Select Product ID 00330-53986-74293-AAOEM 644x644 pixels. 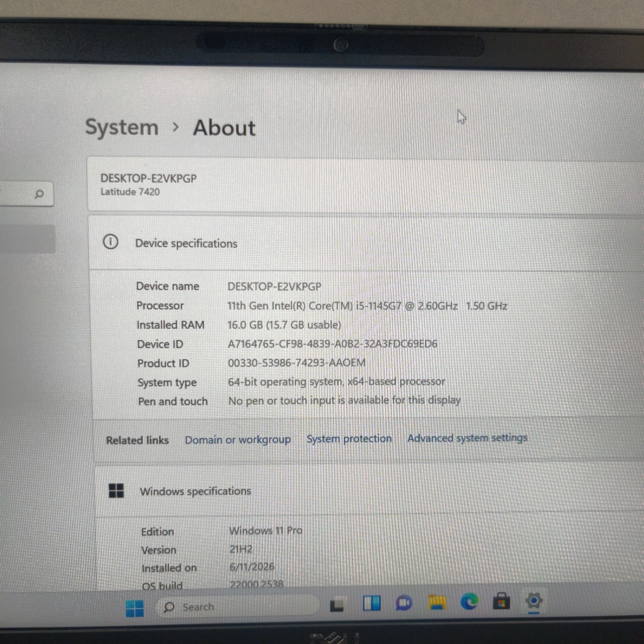point(297,363)
